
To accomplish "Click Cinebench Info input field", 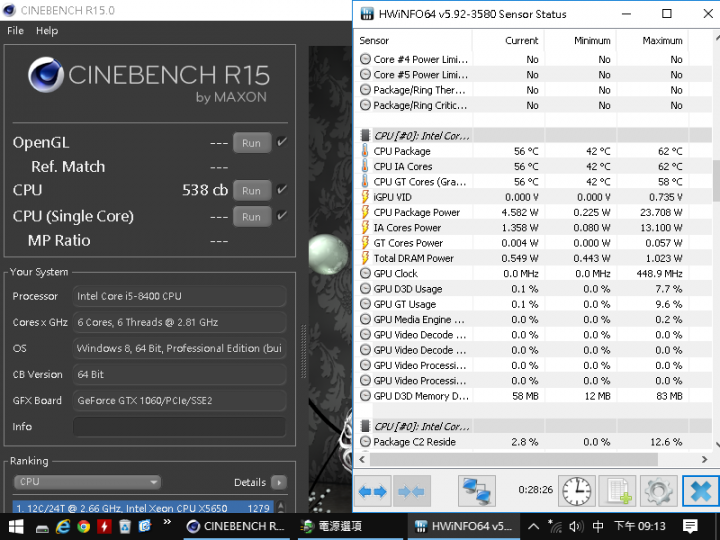I will click(180, 427).
